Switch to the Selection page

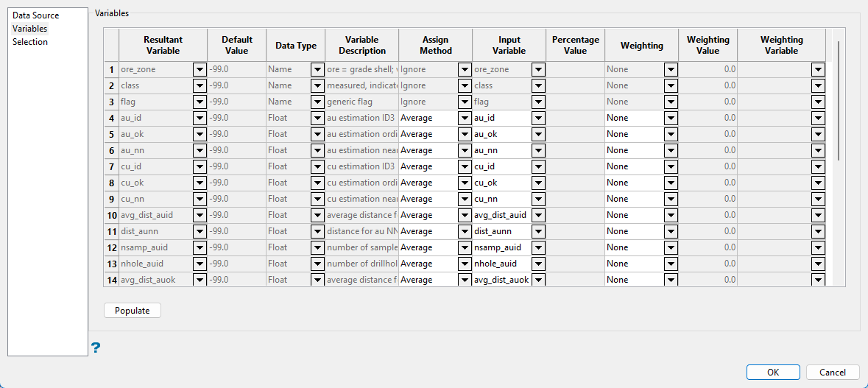[30, 42]
